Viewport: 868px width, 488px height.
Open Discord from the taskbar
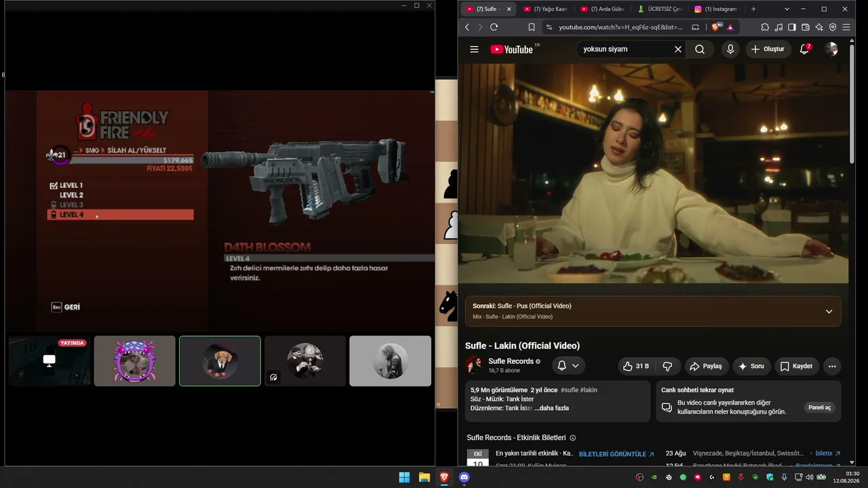coord(465,477)
